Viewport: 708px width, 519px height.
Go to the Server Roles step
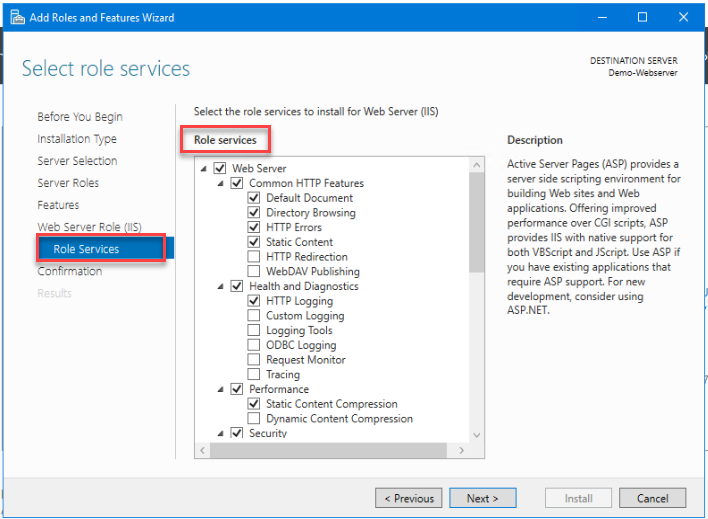click(68, 183)
